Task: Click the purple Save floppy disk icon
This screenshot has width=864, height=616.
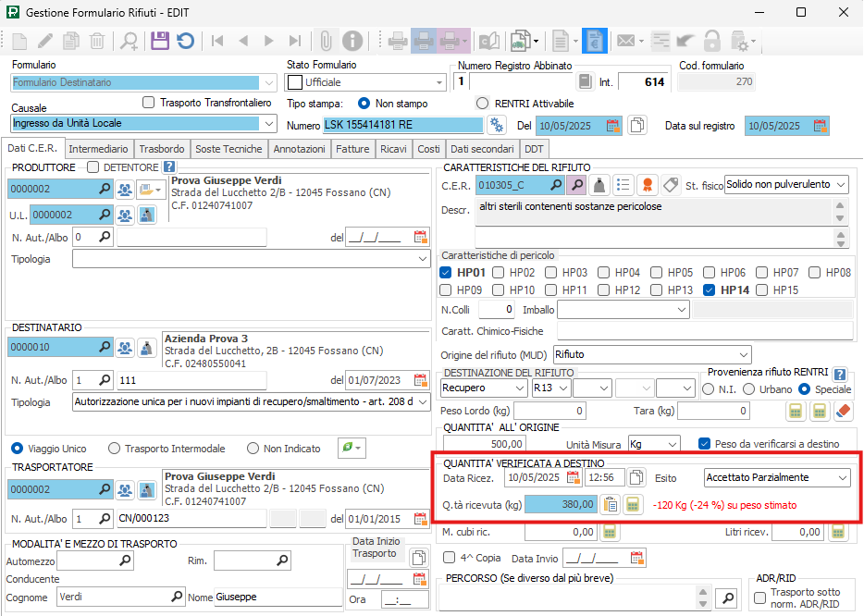Action: coord(159,41)
